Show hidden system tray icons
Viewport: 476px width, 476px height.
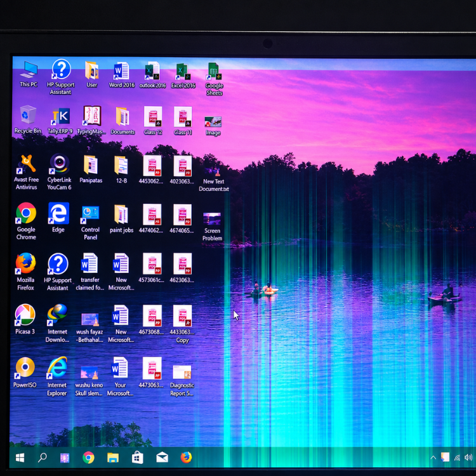[x=433, y=458]
